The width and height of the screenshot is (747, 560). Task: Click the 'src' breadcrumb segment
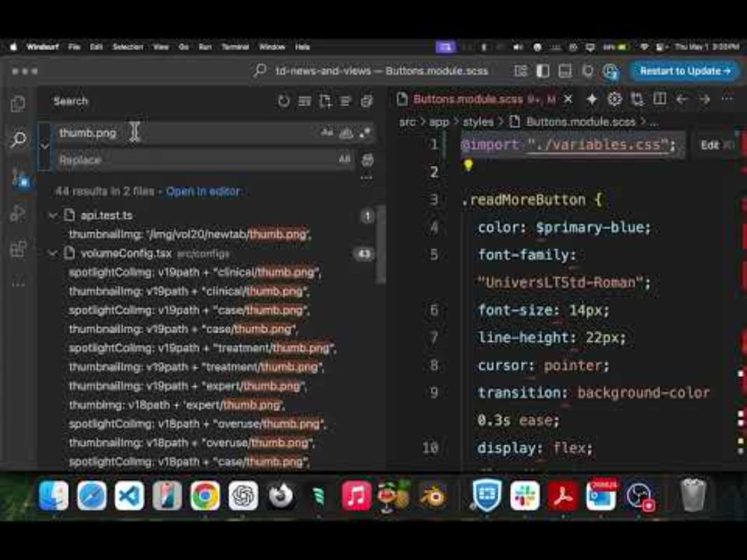[x=407, y=122]
